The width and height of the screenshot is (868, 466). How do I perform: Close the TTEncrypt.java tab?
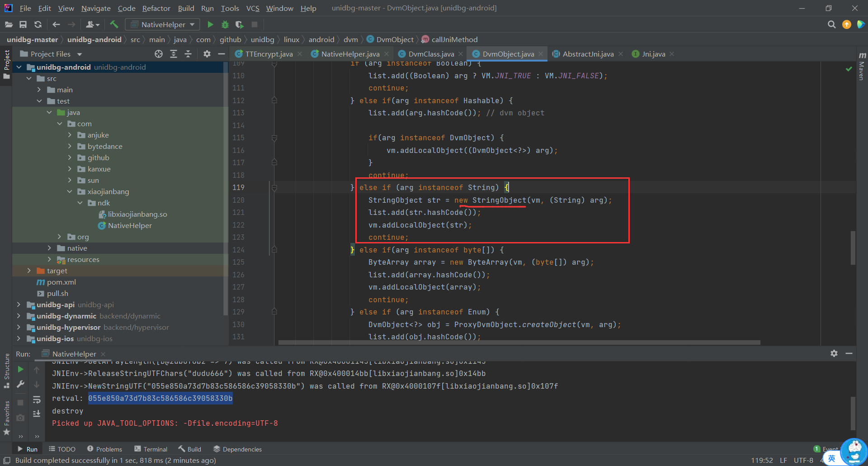301,54
